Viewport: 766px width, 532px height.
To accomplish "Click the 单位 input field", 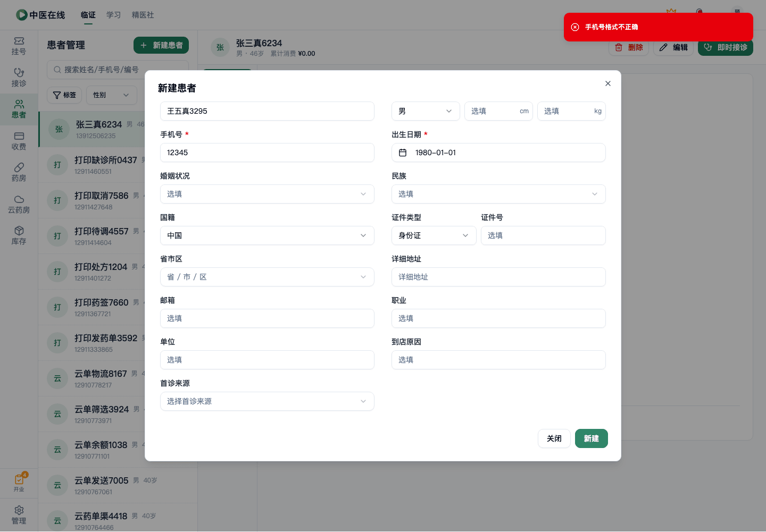I will coord(267,360).
